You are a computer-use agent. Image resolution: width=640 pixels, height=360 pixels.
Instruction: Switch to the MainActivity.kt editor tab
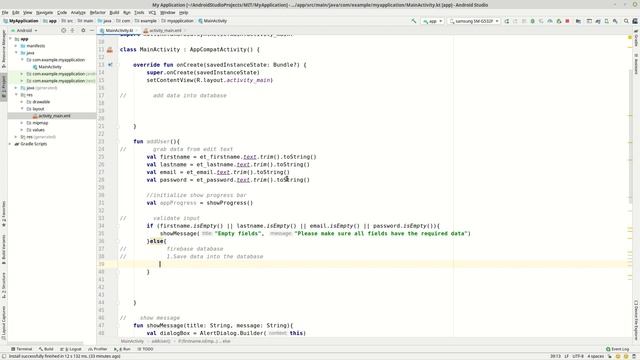118,31
